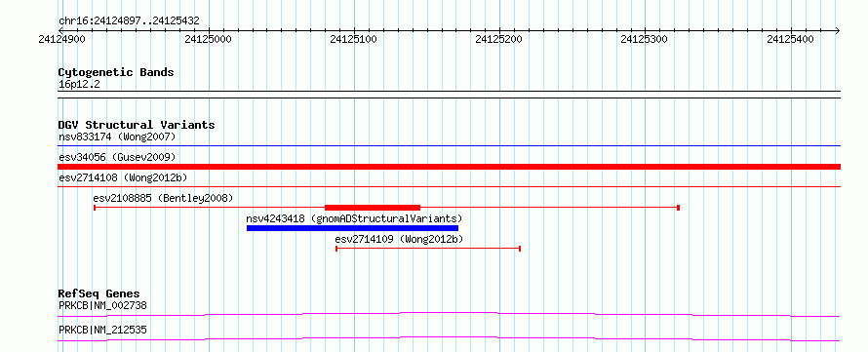Image resolution: width=868 pixels, height=352 pixels.
Task: Click the esv2108885 thick red segment
Action: coord(373,208)
